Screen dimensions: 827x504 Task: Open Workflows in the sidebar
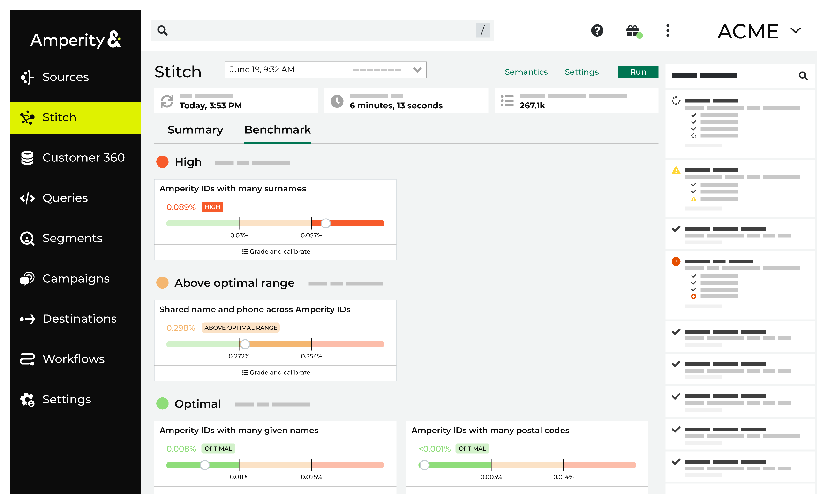pos(75,359)
